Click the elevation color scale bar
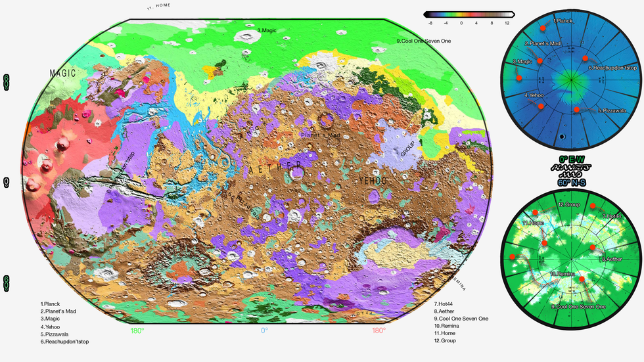The height and width of the screenshot is (362, 644). (x=469, y=14)
